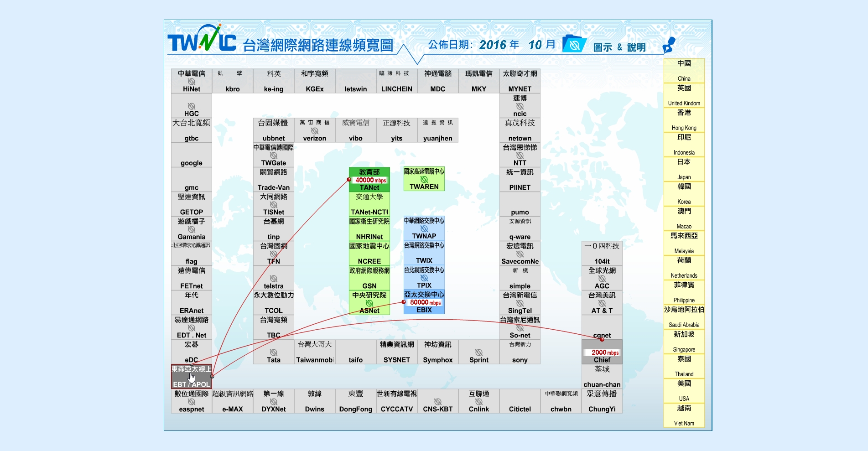
Task: Click the crossed-circle icon in Cnlink box
Action: click(479, 402)
